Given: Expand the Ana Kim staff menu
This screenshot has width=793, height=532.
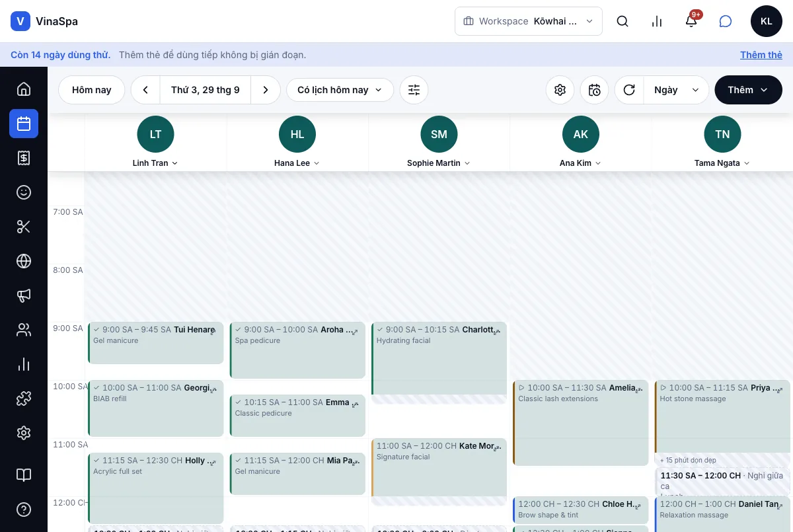Looking at the screenshot, I should 580,163.
